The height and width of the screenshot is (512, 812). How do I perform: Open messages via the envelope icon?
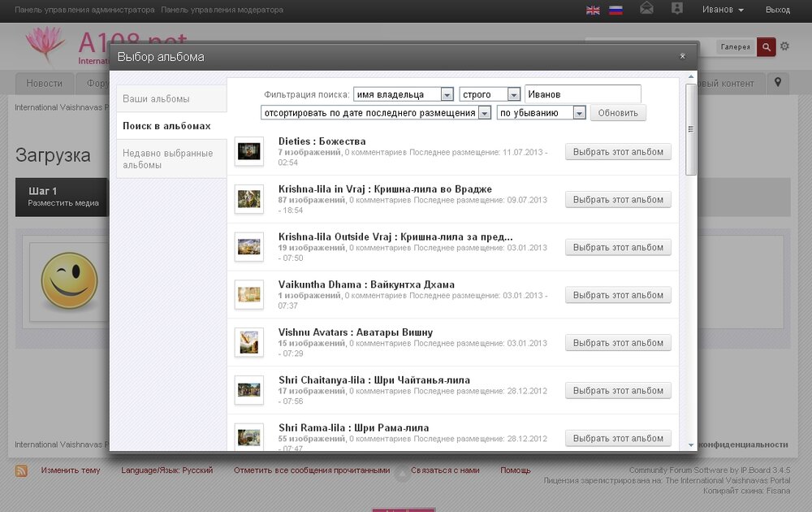click(x=646, y=9)
